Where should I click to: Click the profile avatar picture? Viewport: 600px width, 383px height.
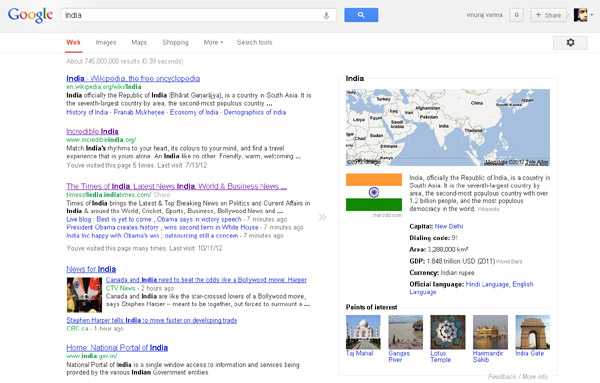(x=580, y=15)
